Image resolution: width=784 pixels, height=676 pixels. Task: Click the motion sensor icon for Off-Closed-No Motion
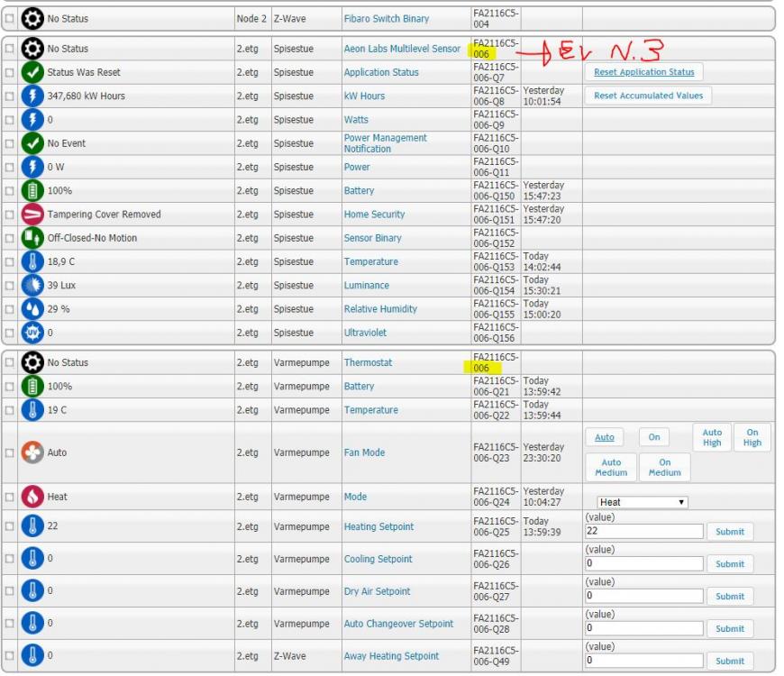32,238
